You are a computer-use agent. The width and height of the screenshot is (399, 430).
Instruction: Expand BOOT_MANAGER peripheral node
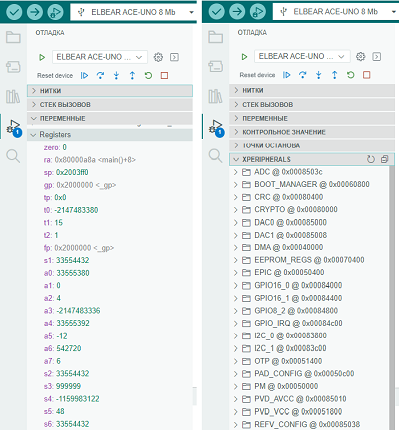[309, 184]
